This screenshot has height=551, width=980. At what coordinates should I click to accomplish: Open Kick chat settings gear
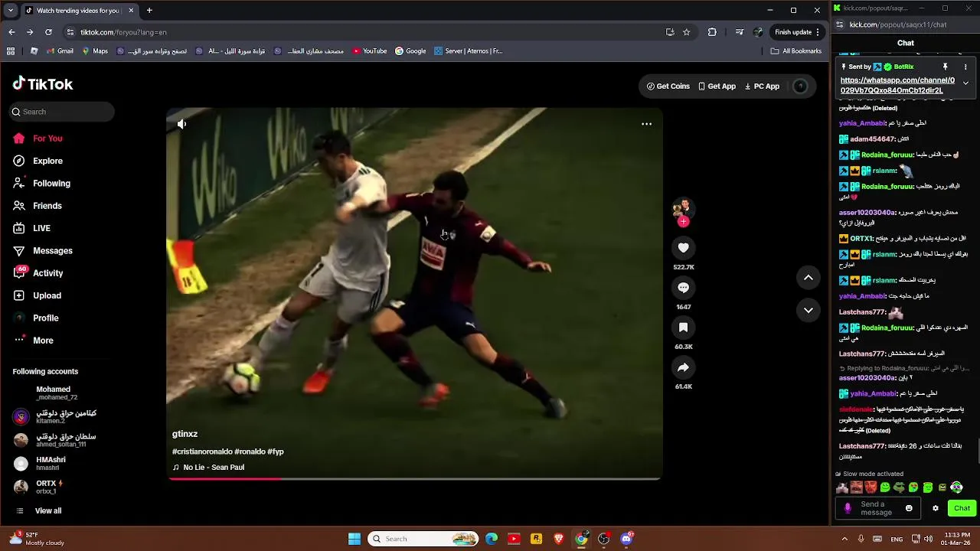click(935, 508)
